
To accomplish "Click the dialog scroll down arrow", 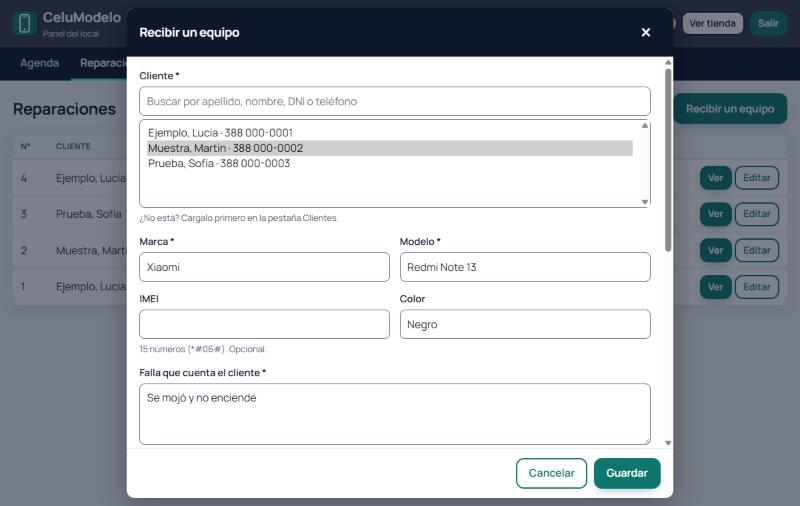I will [668, 443].
